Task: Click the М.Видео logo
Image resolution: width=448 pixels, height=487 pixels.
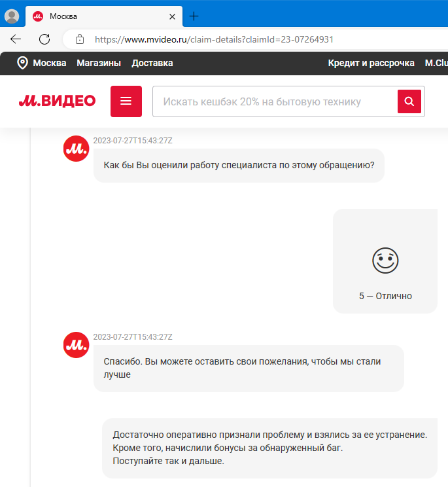Action: click(58, 101)
